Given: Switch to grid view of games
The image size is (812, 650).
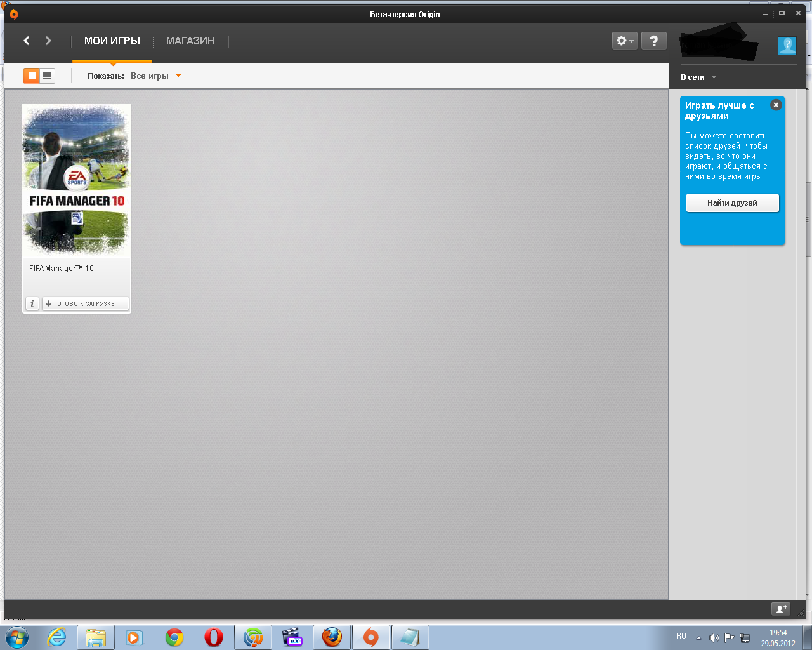Looking at the screenshot, I should (x=32, y=76).
